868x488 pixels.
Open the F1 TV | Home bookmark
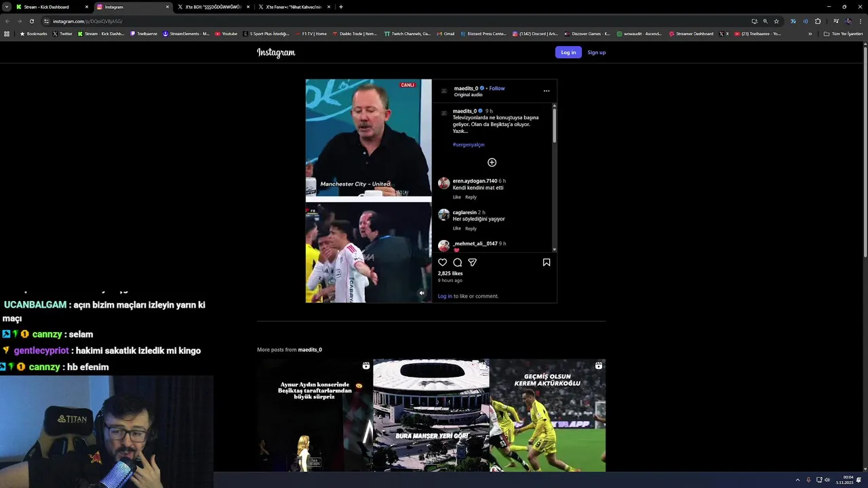coord(311,33)
